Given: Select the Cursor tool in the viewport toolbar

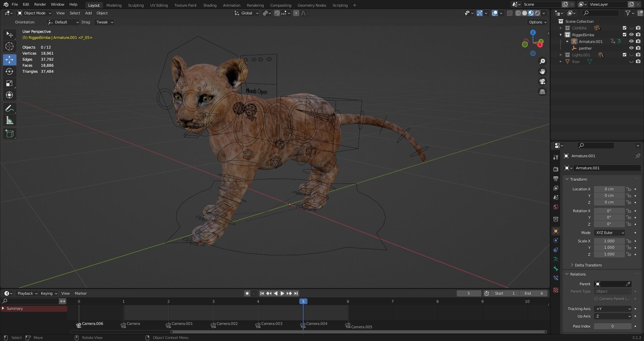Looking at the screenshot, I should click(9, 46).
